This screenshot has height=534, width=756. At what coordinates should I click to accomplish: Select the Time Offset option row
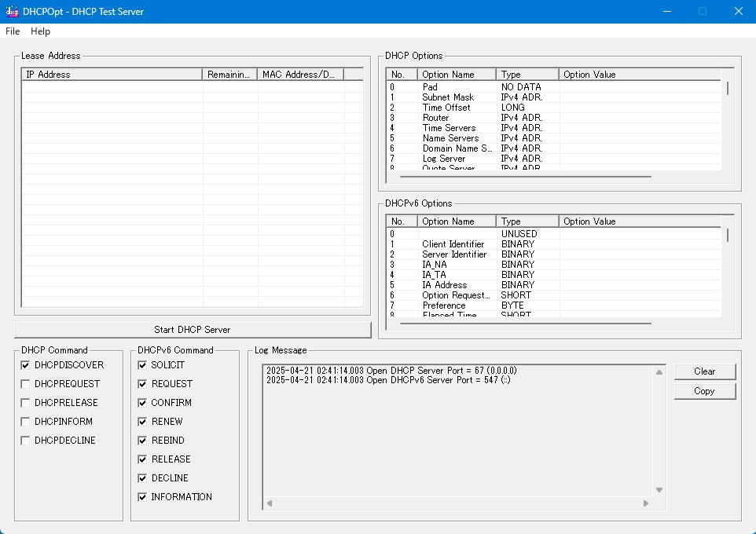click(x=554, y=108)
